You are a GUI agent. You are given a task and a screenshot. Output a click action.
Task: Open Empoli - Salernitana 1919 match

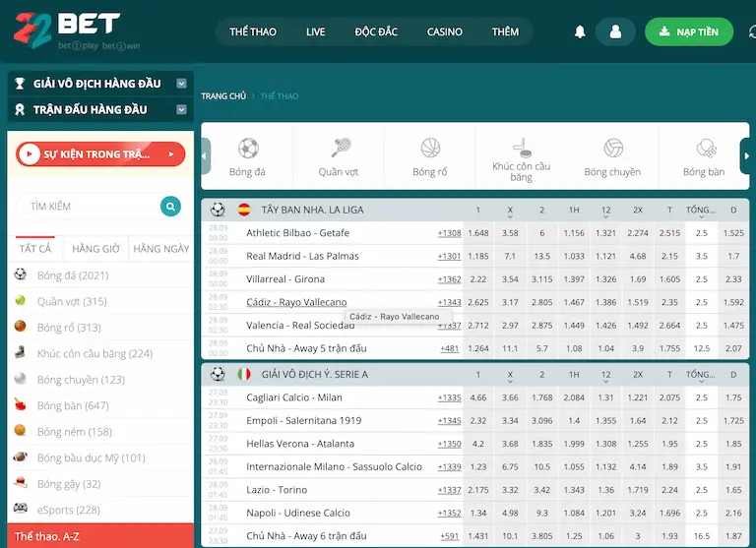(304, 420)
